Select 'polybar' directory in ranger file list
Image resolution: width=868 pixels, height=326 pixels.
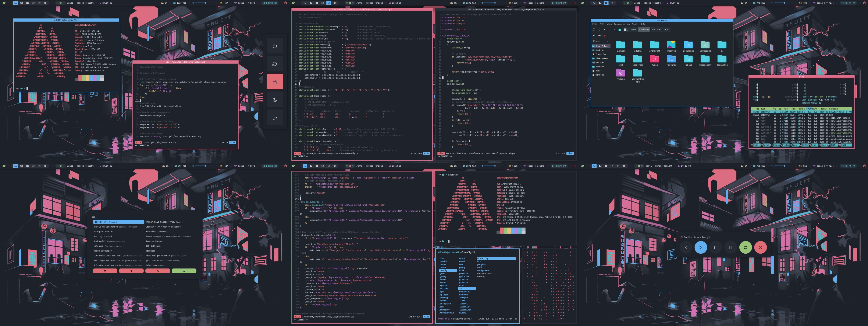(481, 264)
